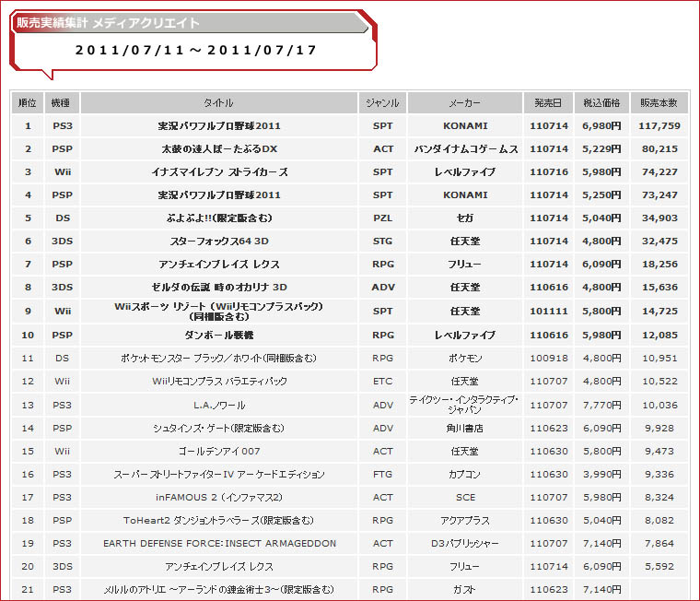
Task: Click title inFAMOUS 2 (インファマス2)
Action: tap(219, 498)
